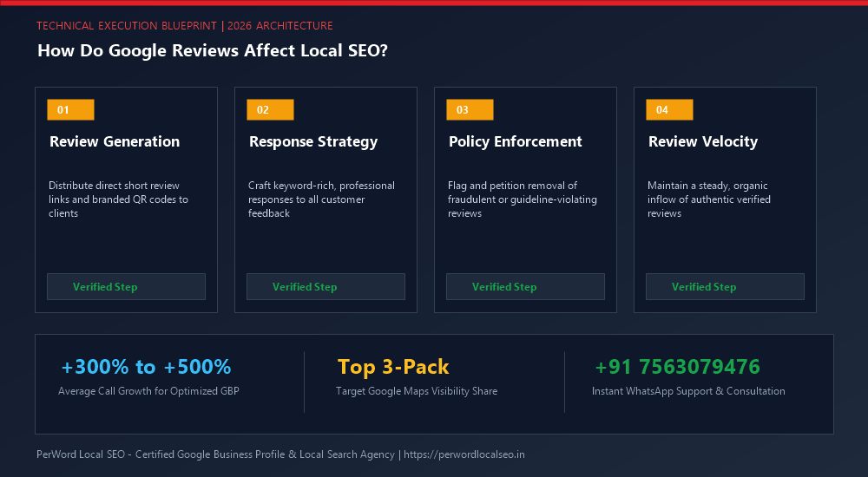Click Verified Step under Review Generation

coord(126,287)
